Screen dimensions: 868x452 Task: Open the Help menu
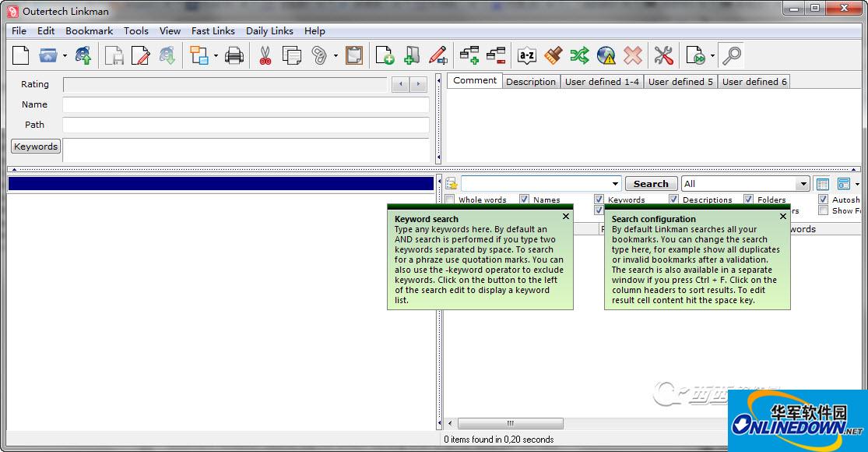(x=315, y=31)
